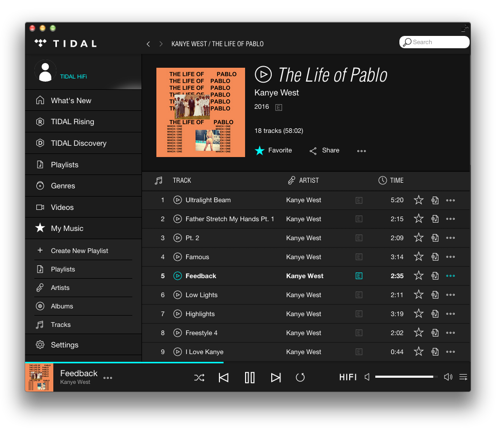Navigate back with the left arrow
The height and width of the screenshot is (428, 504).
click(148, 44)
